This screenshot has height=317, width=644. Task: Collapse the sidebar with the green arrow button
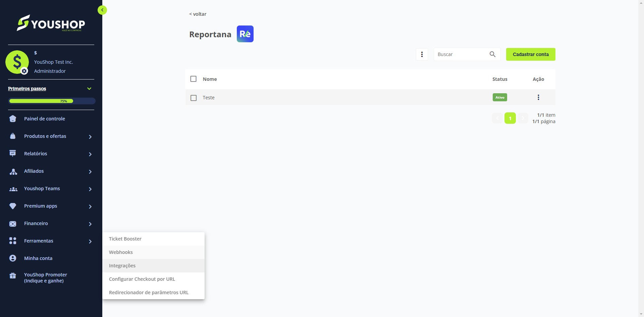102,10
